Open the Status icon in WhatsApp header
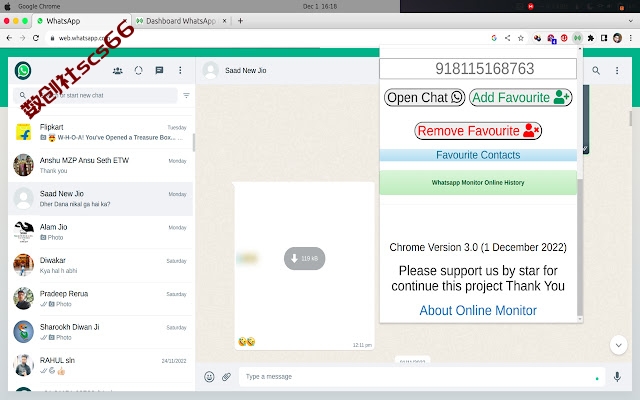The height and width of the screenshot is (400, 640). (138, 71)
